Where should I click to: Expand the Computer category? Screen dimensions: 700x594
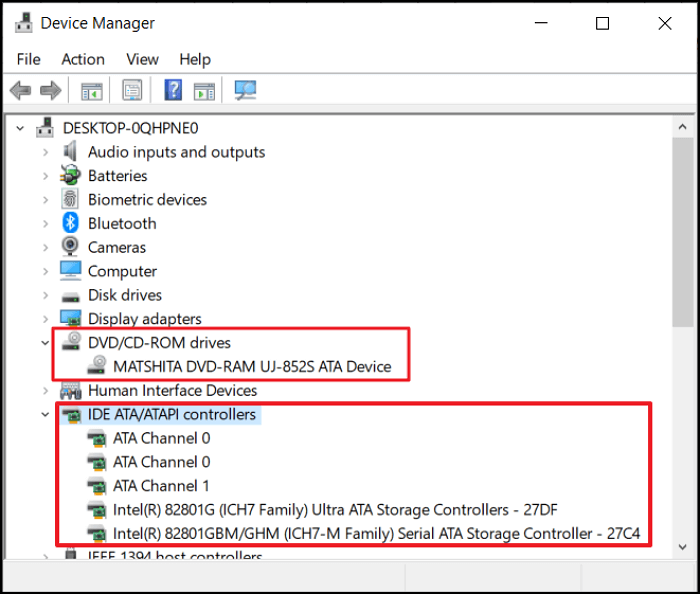[x=46, y=271]
